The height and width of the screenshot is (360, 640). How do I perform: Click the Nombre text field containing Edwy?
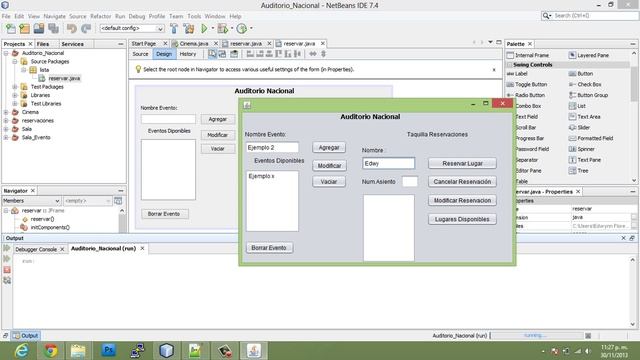pos(389,163)
